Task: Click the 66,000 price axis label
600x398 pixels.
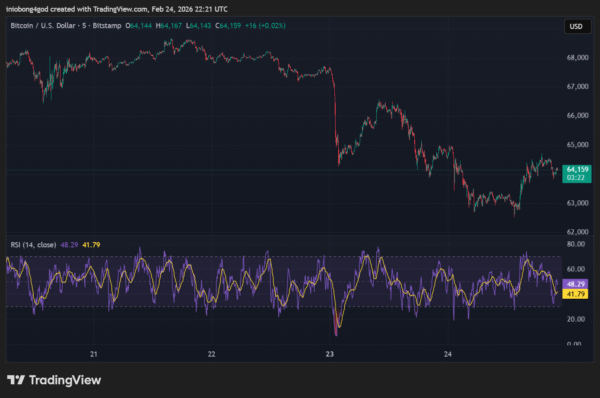Action: pyautogui.click(x=577, y=115)
